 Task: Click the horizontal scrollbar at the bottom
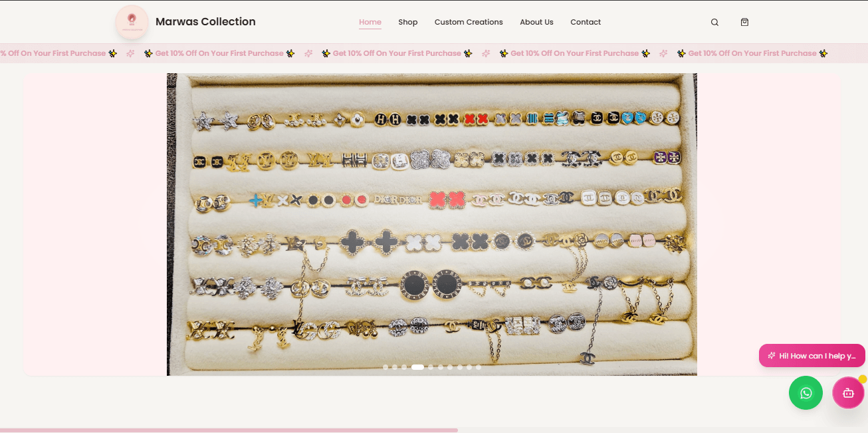click(229, 430)
